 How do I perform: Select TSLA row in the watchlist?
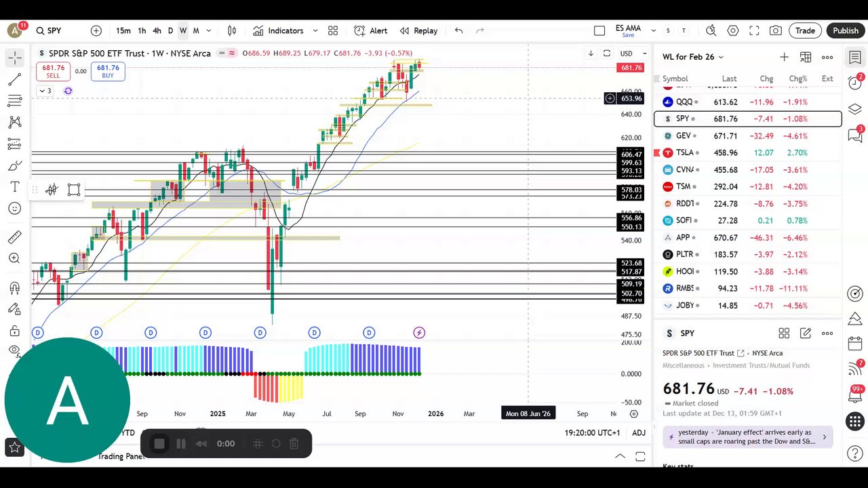click(x=748, y=152)
